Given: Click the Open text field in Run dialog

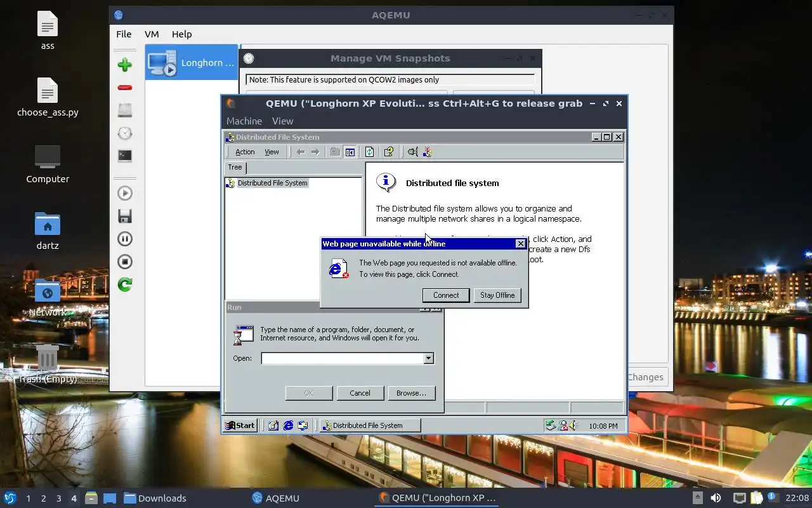Looking at the screenshot, I should [x=343, y=358].
